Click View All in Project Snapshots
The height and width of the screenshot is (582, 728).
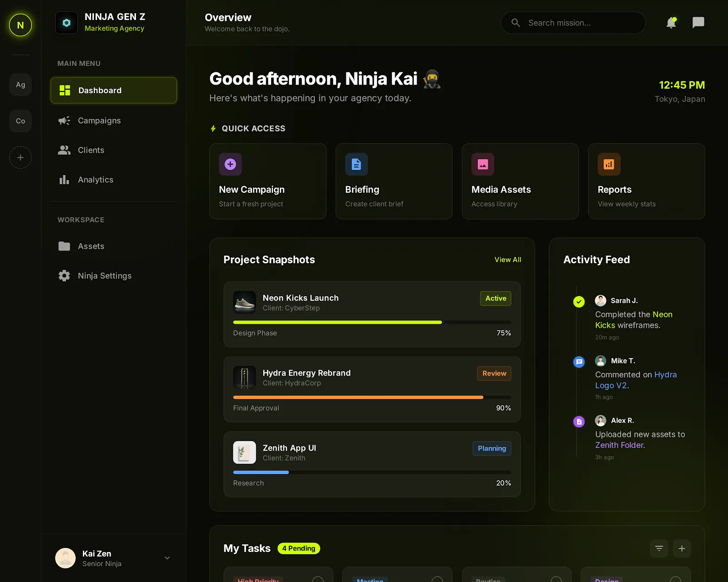pos(507,260)
